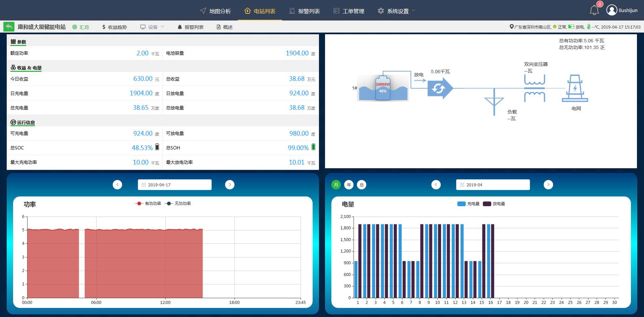Screen dimensions: 644x317
Task: Click the green back arrow button
Action: click(x=9, y=27)
